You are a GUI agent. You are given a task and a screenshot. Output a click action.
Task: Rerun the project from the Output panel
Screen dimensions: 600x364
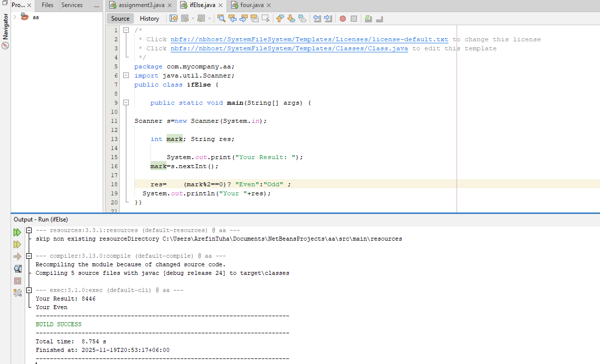pos(17,232)
